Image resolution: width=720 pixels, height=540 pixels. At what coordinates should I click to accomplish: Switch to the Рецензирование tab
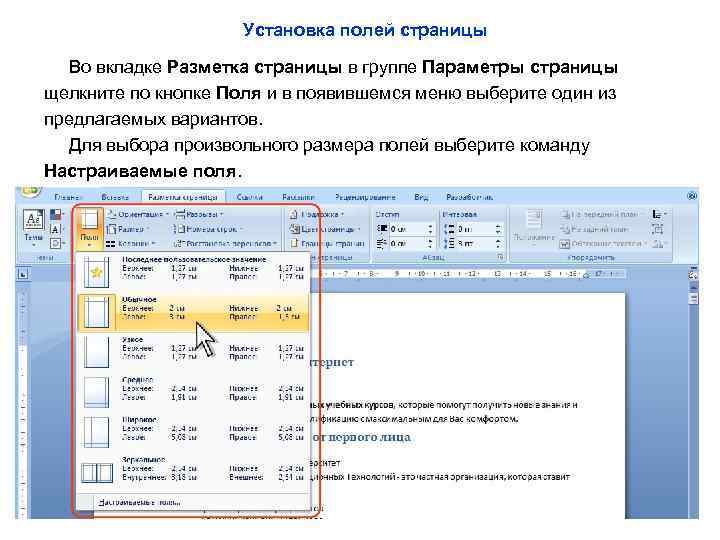point(365,197)
